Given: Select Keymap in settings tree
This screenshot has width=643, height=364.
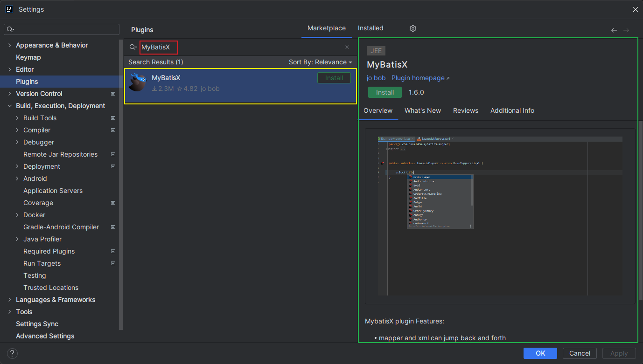Looking at the screenshot, I should [28, 57].
